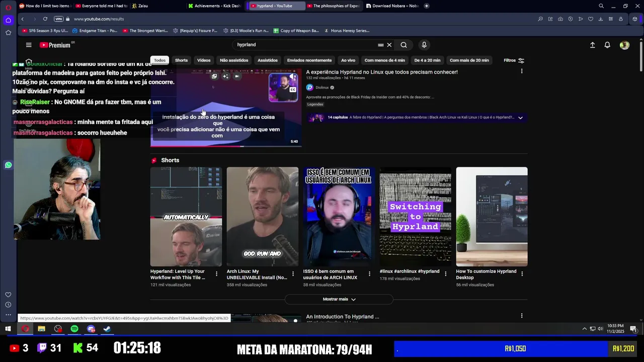Switch to the Download Nobara browser tab
The height and width of the screenshot is (362, 644).
point(392,6)
